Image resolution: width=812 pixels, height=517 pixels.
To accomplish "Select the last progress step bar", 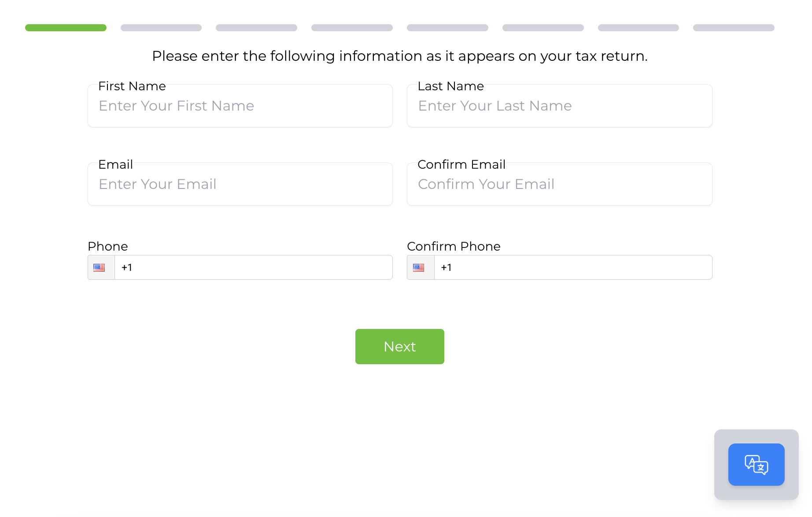I will point(734,28).
